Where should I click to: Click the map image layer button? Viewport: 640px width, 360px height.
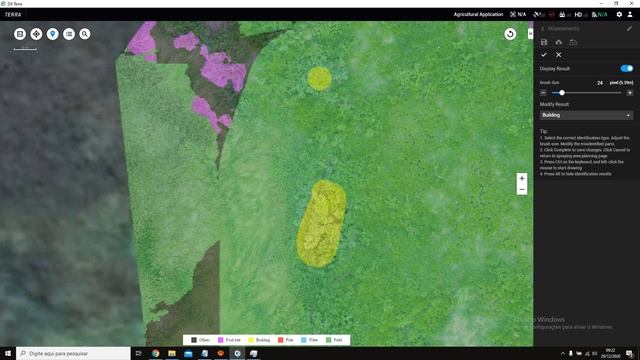pos(20,34)
